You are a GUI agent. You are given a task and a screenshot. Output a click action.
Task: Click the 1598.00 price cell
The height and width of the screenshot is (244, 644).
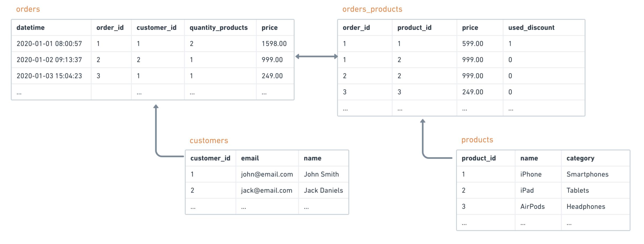click(x=274, y=44)
